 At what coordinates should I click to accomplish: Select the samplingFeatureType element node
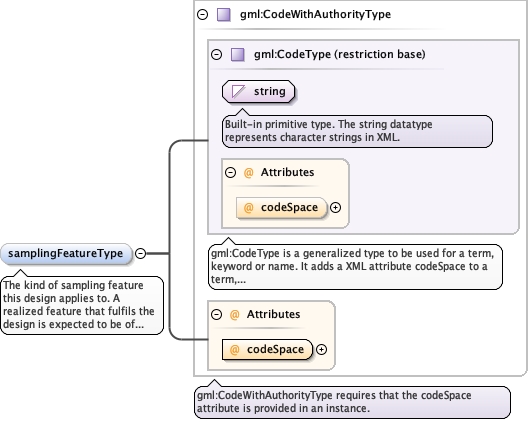pos(65,254)
